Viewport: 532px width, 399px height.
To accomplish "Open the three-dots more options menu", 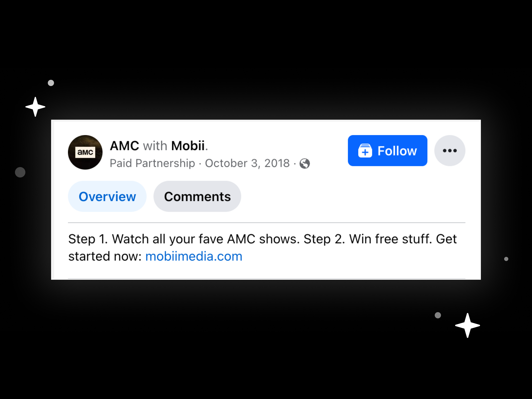I will pos(449,150).
